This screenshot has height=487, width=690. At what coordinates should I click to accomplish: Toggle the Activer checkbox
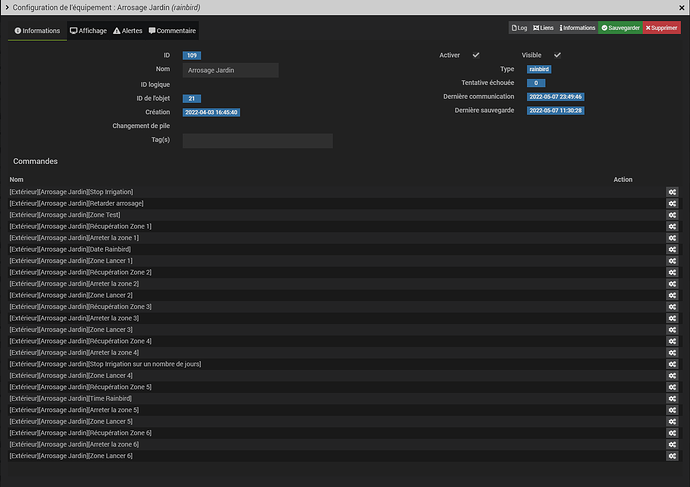tap(476, 55)
